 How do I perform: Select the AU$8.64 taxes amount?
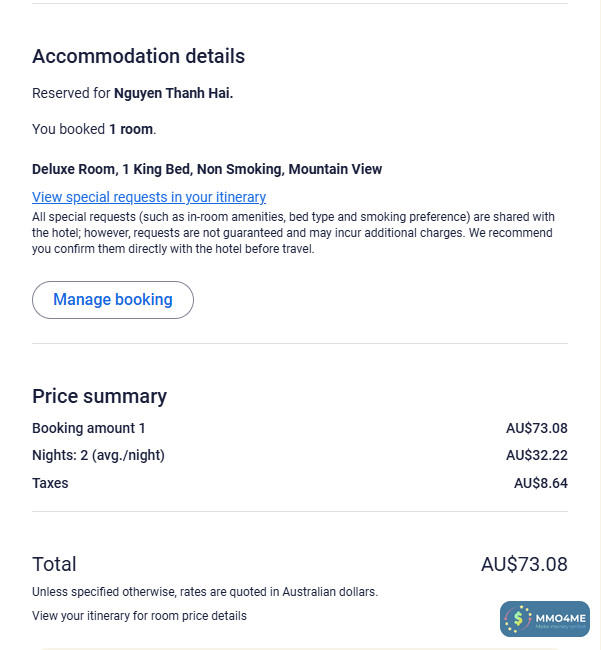tap(540, 483)
